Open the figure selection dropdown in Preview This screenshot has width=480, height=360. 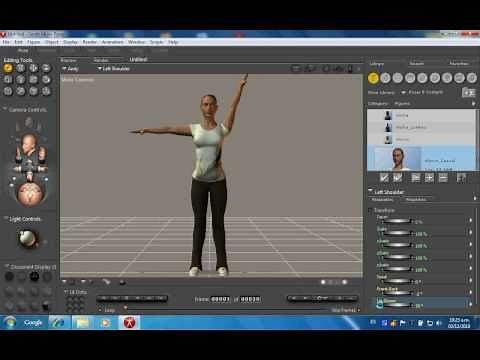(x=70, y=69)
